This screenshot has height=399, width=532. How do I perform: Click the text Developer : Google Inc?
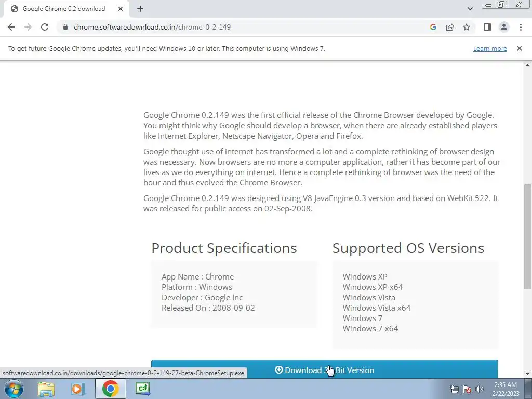[202, 298]
